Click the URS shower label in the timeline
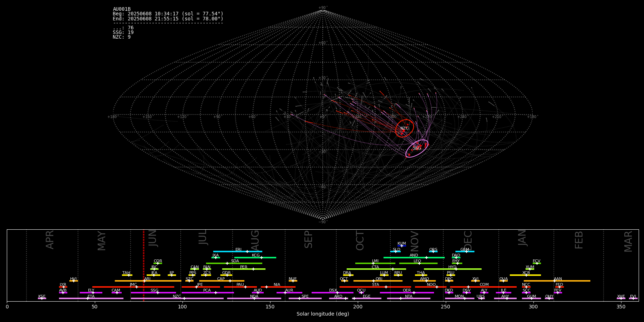The image size is (644, 322). click(480, 297)
